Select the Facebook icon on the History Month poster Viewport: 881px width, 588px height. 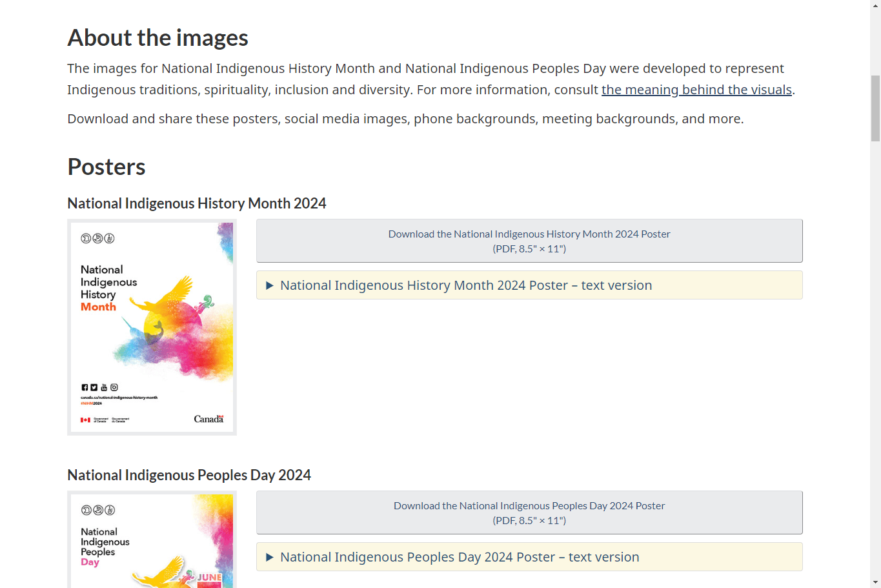coord(85,387)
